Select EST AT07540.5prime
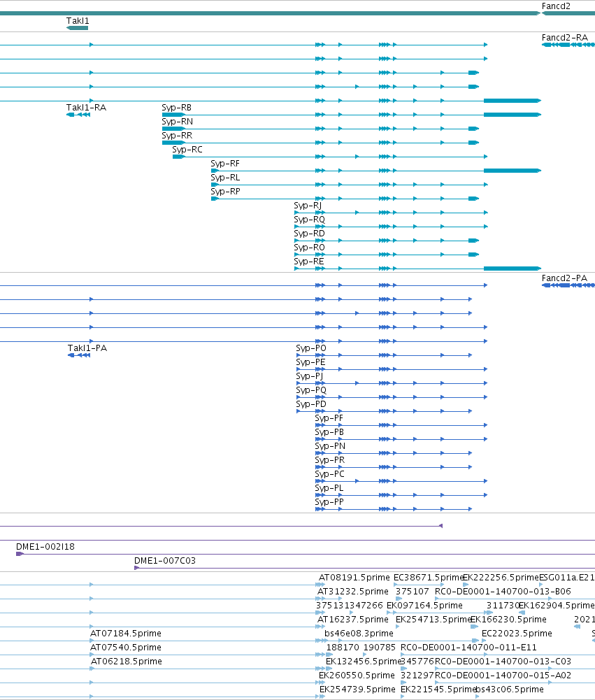595x700 pixels. 126,648
